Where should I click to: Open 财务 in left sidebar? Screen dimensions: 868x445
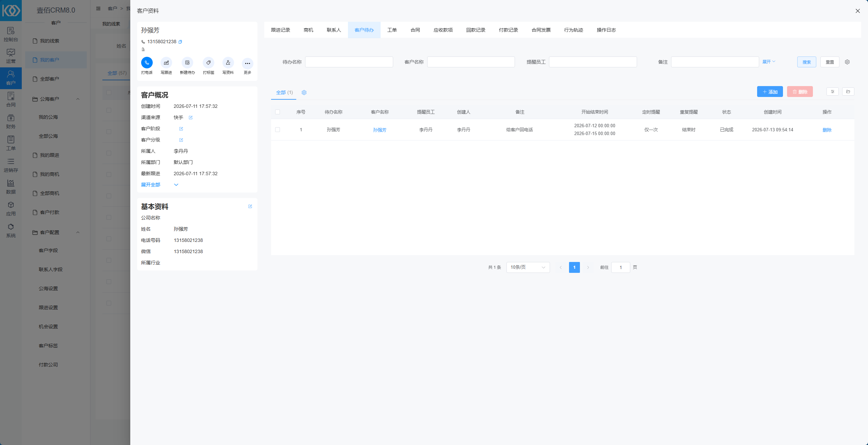click(11, 122)
